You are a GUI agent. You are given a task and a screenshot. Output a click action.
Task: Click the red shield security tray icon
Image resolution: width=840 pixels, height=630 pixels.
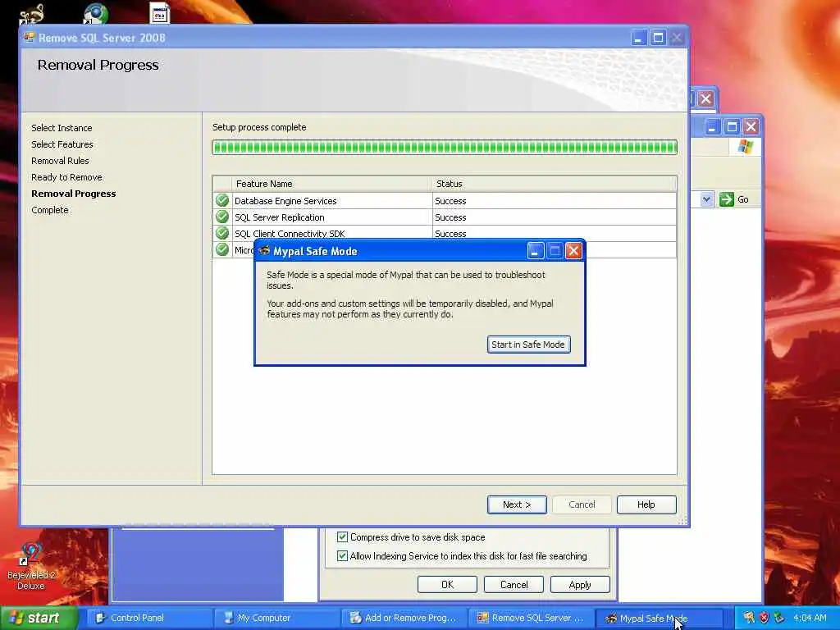(765, 618)
